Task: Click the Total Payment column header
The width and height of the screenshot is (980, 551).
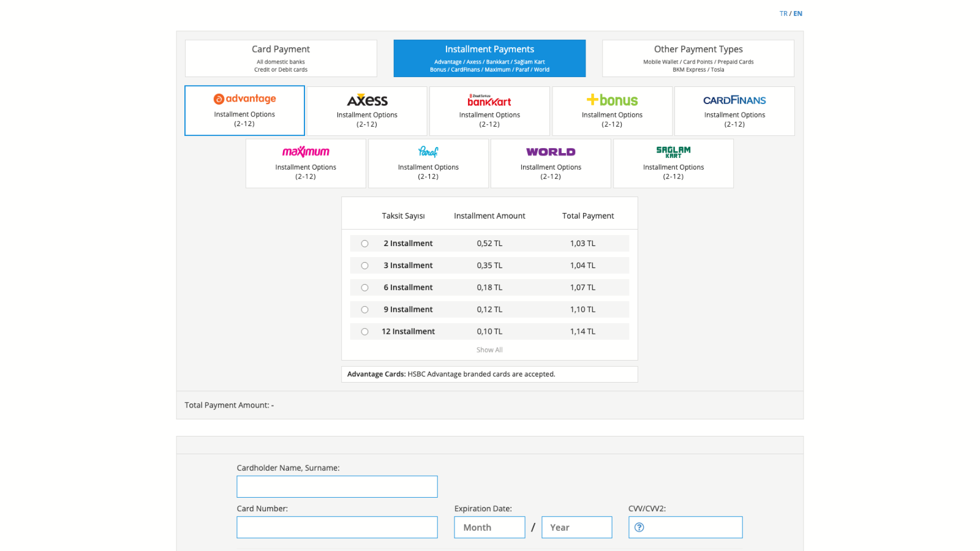Action: [588, 216]
